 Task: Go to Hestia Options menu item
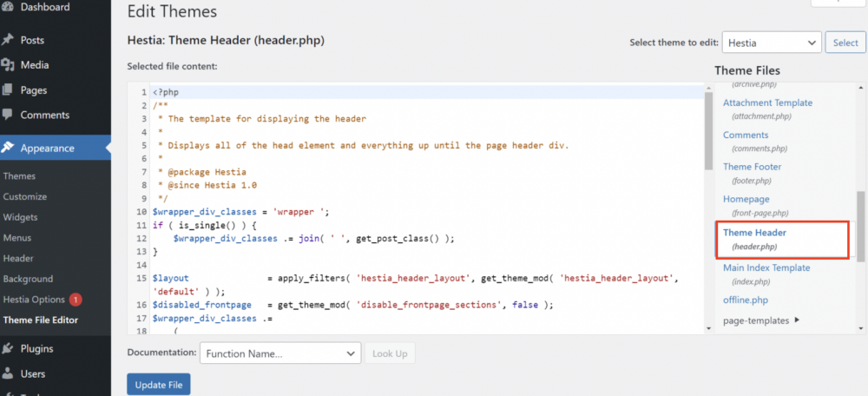34,300
